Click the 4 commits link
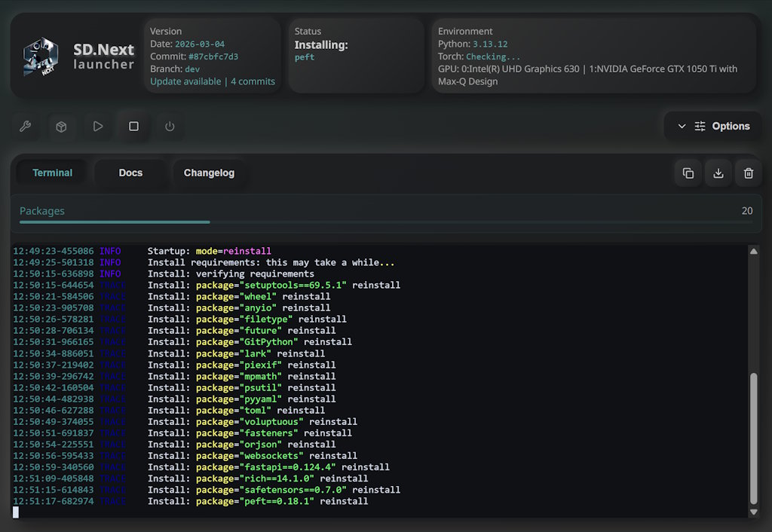 click(x=253, y=81)
